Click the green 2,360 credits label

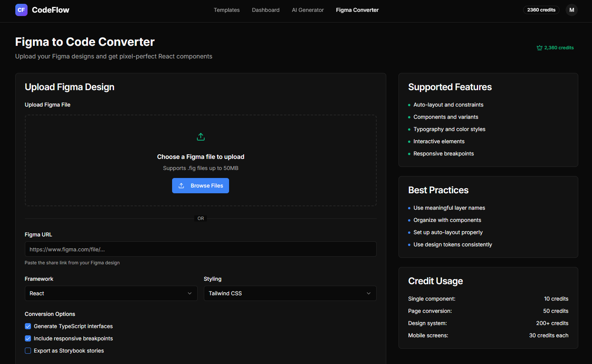coord(559,48)
